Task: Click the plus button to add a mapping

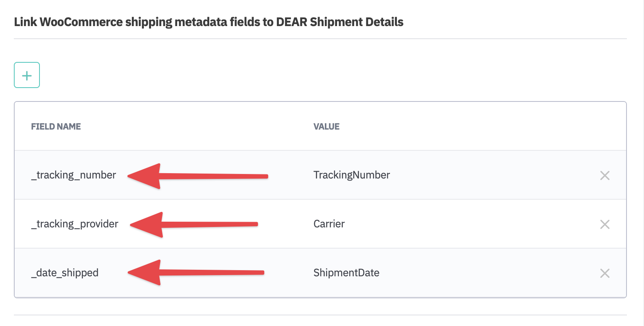Action: pyautogui.click(x=26, y=75)
